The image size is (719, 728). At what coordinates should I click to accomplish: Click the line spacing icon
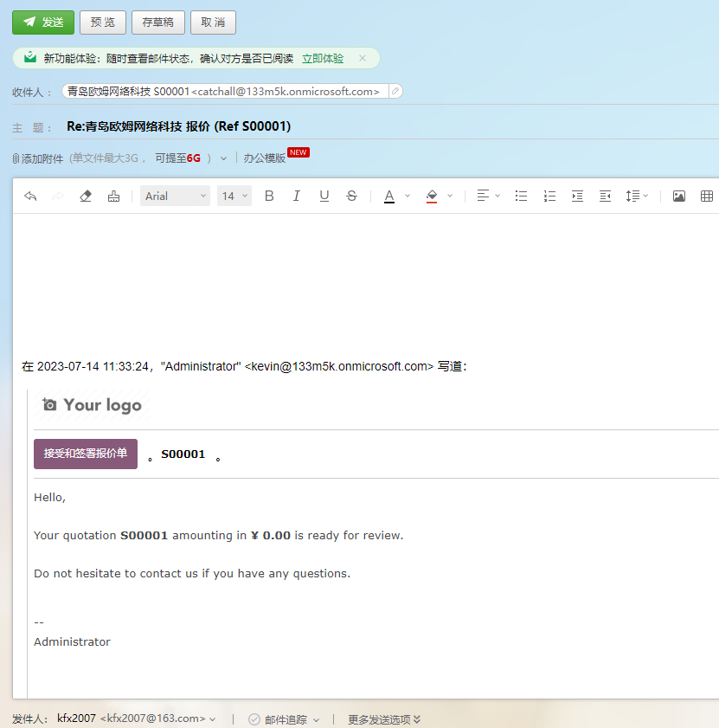pos(632,196)
